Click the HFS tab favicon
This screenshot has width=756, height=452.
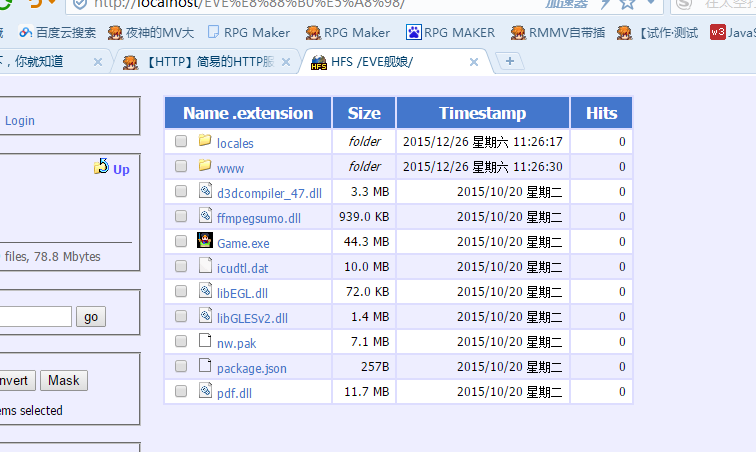(x=319, y=62)
